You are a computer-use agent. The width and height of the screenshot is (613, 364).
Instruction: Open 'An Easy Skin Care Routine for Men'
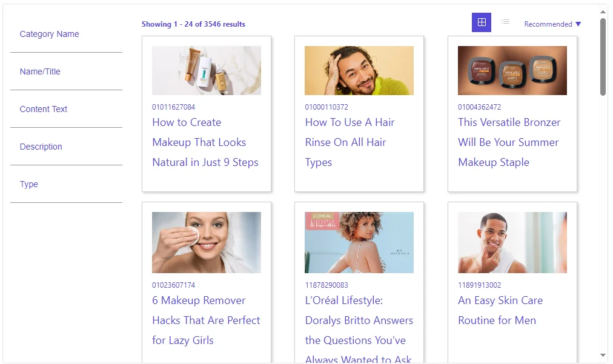pos(500,311)
